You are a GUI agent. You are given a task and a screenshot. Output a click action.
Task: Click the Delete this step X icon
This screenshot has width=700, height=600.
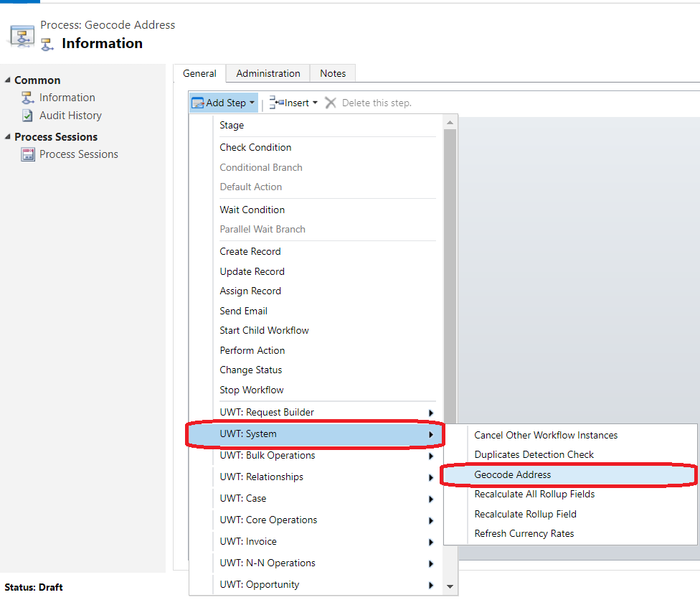(331, 103)
